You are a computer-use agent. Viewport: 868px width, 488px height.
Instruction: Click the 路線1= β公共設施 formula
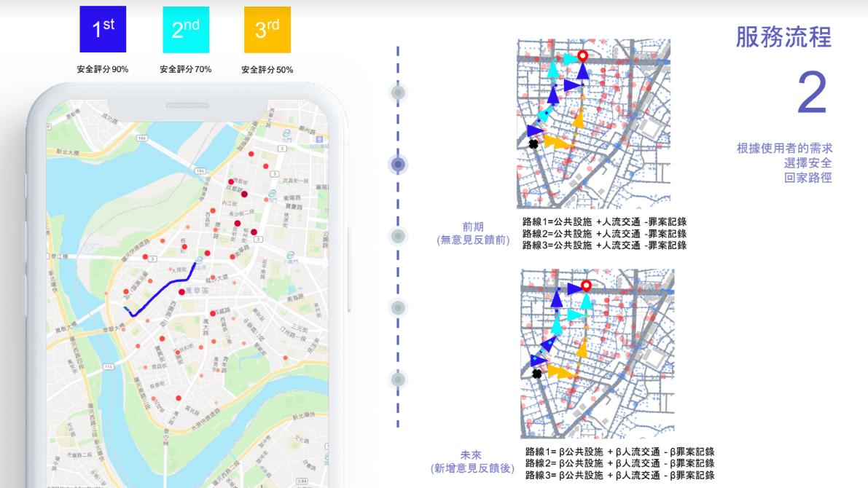coord(620,452)
